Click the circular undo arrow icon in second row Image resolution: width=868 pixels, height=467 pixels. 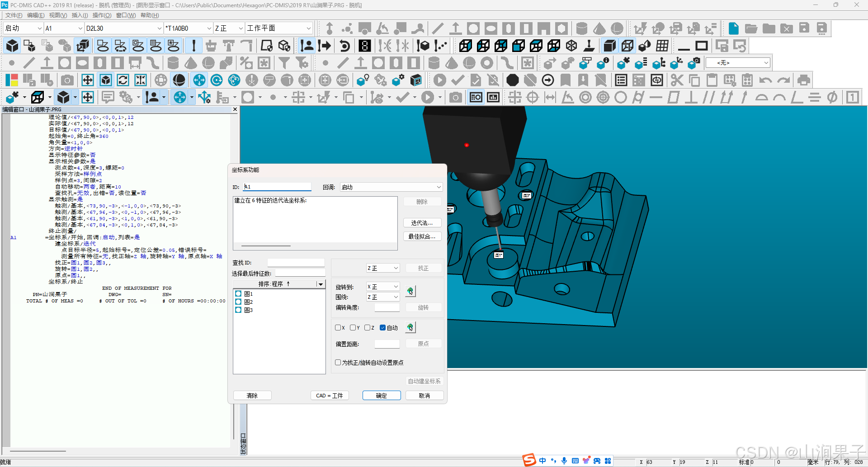click(344, 46)
